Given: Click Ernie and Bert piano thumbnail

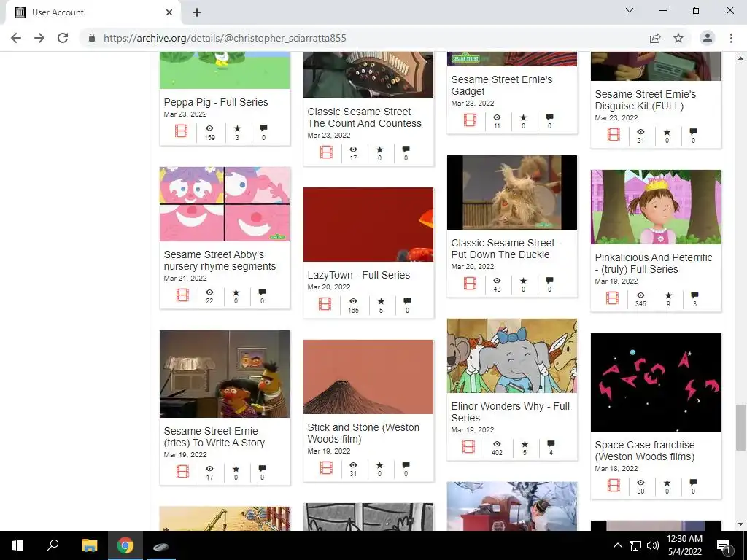Looking at the screenshot, I should tap(225, 374).
